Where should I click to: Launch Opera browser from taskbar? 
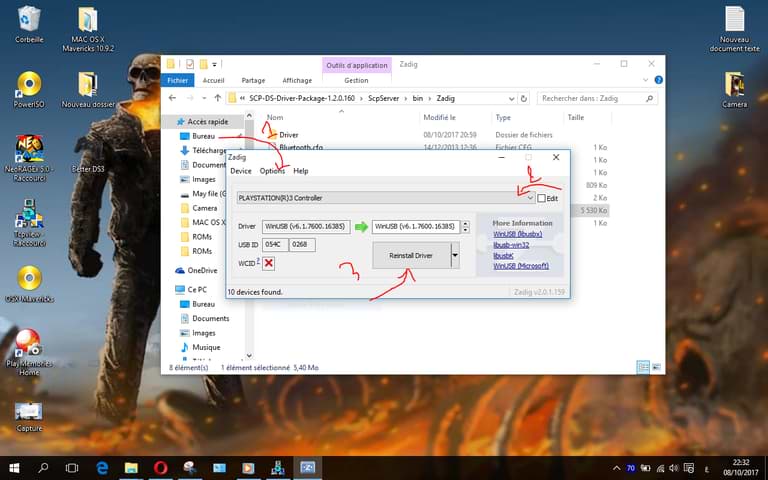(160, 468)
